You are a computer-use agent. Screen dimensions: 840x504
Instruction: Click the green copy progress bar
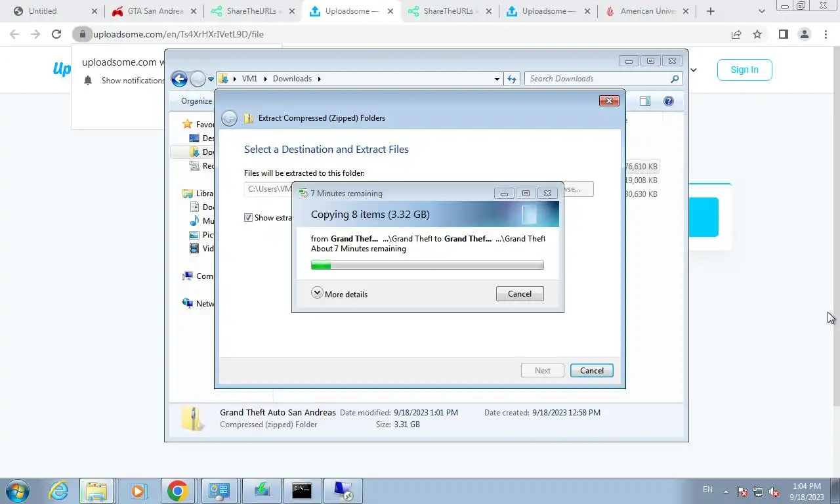click(x=427, y=265)
